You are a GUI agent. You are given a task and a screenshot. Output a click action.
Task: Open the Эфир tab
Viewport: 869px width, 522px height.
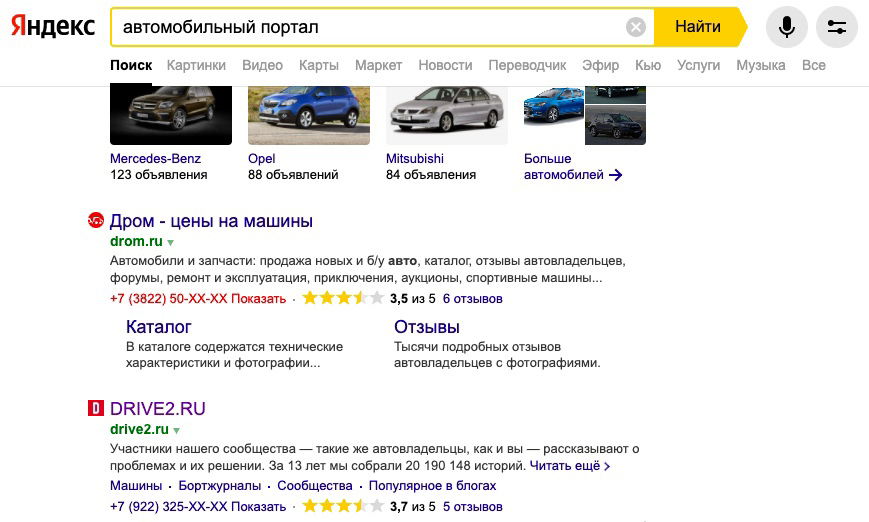pos(600,65)
